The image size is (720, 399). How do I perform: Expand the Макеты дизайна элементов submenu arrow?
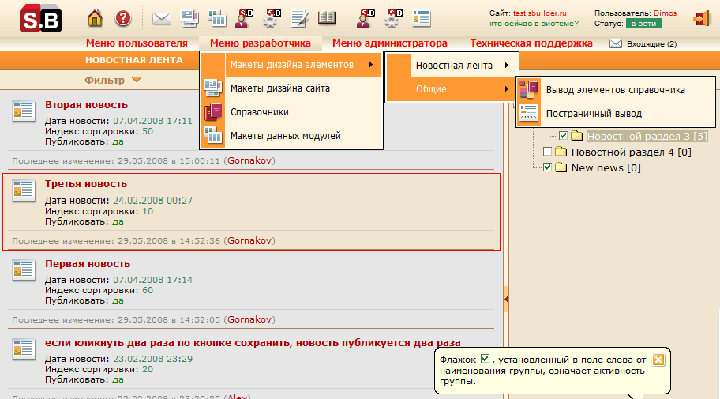coord(371,64)
